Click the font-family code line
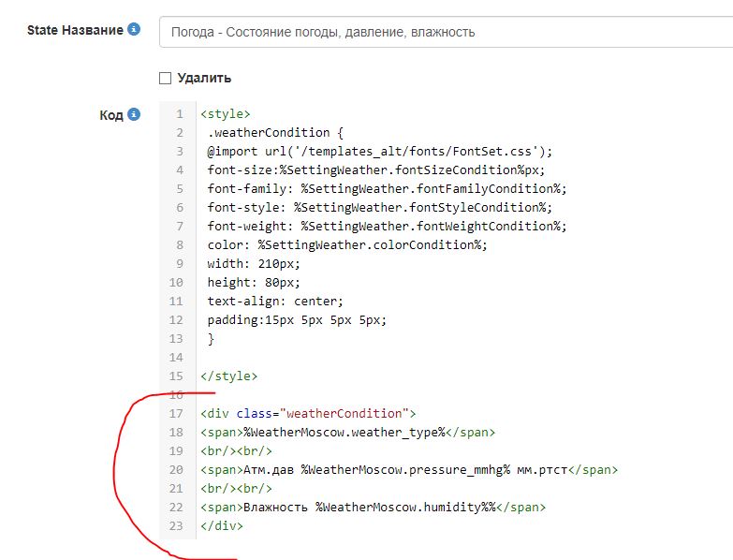Image resolution: width=733 pixels, height=560 pixels. click(387, 189)
